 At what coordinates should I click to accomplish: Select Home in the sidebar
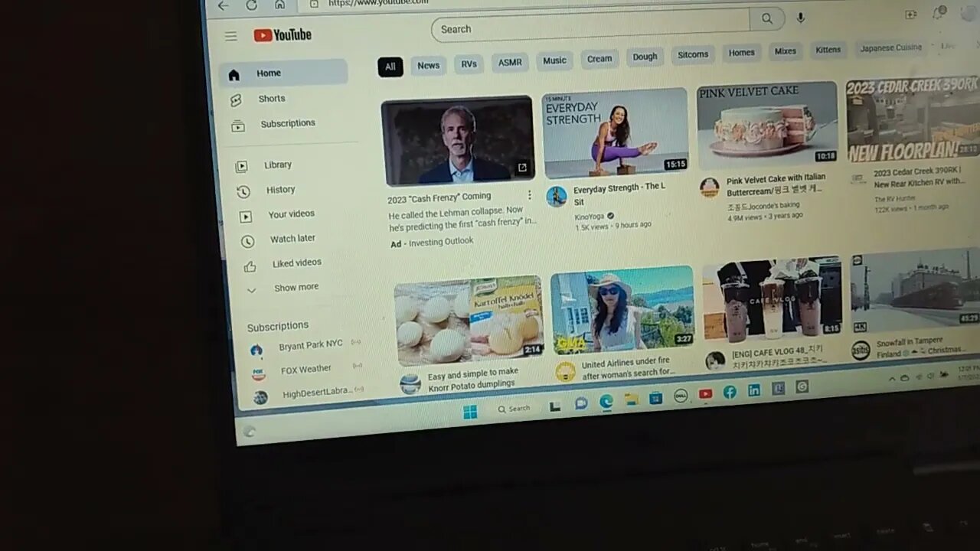(283, 73)
